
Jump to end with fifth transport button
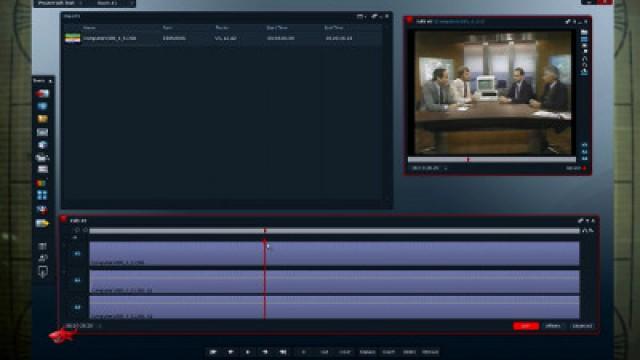(283, 352)
